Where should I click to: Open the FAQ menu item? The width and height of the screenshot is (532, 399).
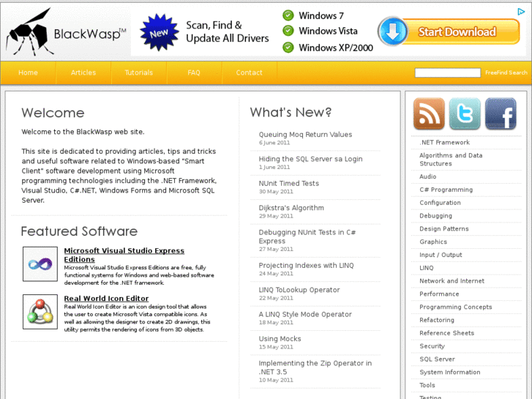point(194,72)
